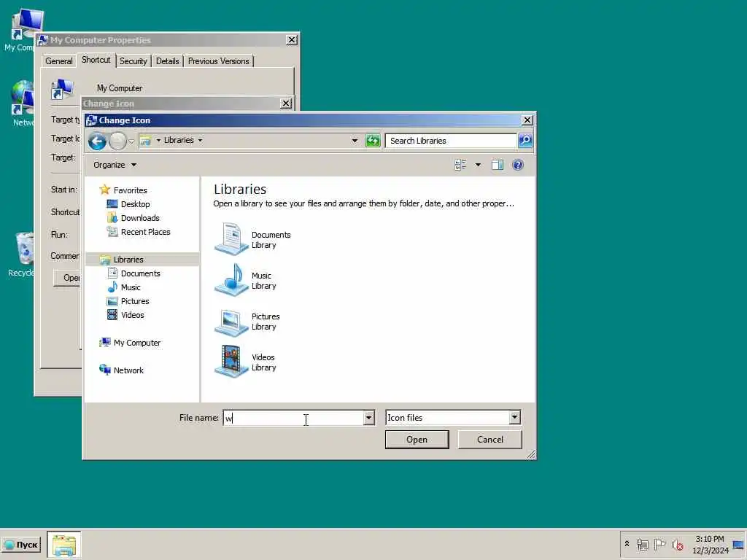747x560 pixels.
Task: Expand the root path arrow before Libraries
Action: [x=158, y=141]
